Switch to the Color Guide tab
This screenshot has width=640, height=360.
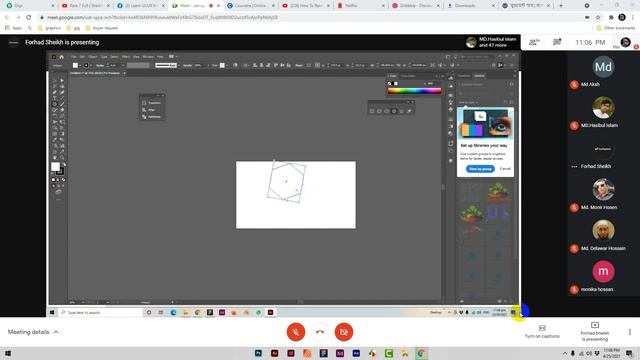click(408, 76)
